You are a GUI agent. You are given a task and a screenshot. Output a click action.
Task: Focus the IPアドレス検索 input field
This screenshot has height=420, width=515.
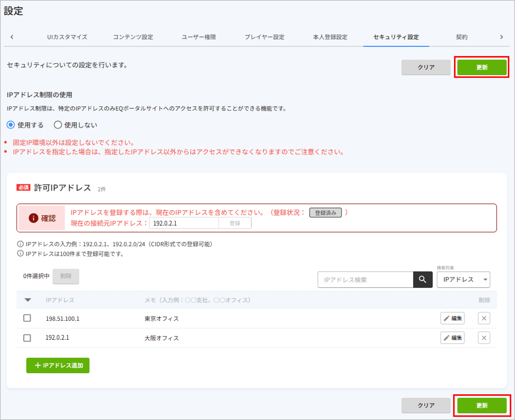click(x=365, y=280)
